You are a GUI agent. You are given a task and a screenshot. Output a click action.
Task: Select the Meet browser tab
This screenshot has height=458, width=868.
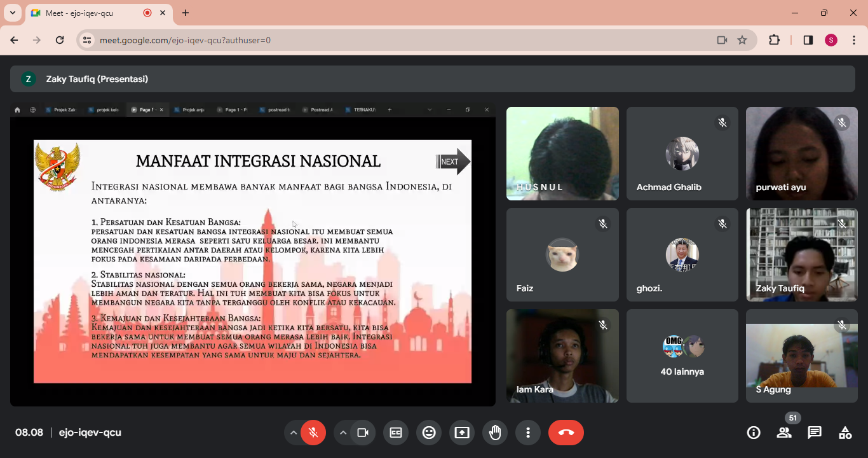pyautogui.click(x=89, y=13)
